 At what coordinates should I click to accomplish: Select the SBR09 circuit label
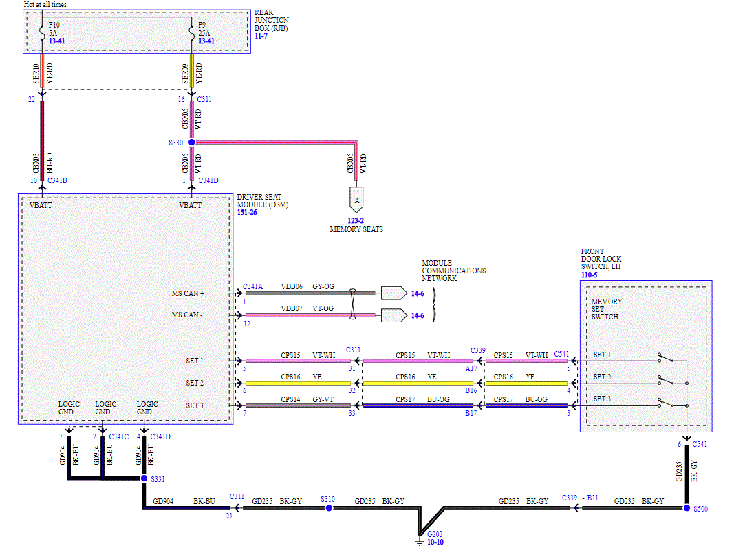coord(185,74)
